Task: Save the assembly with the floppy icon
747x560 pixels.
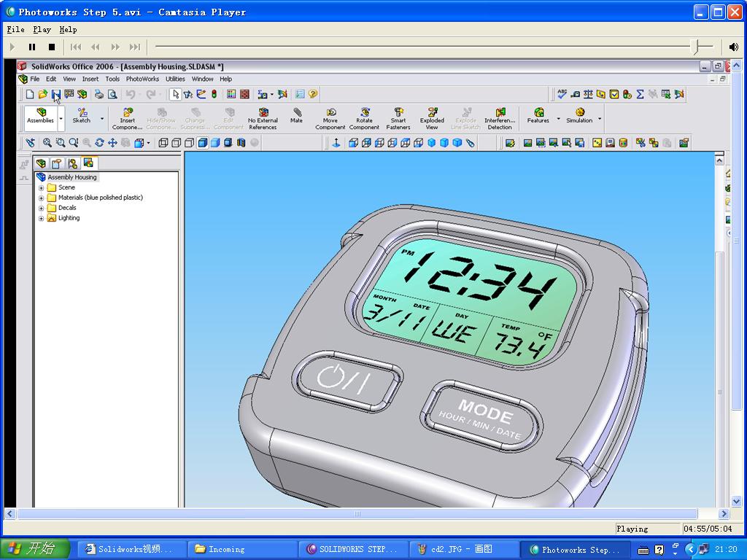Action: 55,94
